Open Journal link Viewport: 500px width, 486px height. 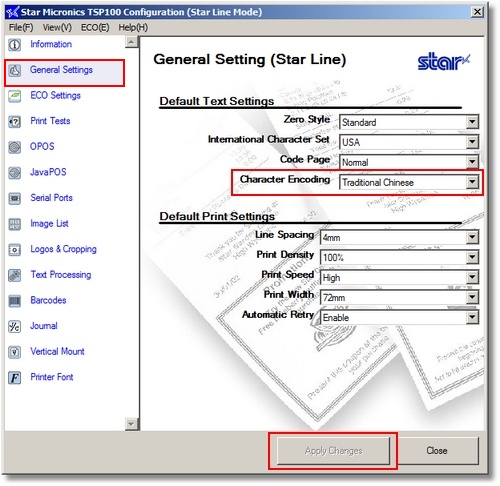coord(44,326)
